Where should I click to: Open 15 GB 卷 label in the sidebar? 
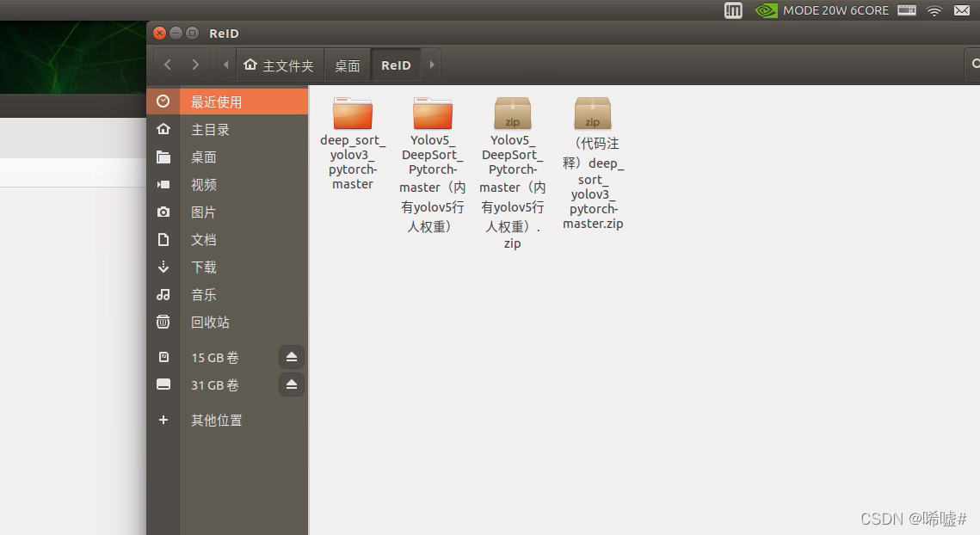coord(215,358)
